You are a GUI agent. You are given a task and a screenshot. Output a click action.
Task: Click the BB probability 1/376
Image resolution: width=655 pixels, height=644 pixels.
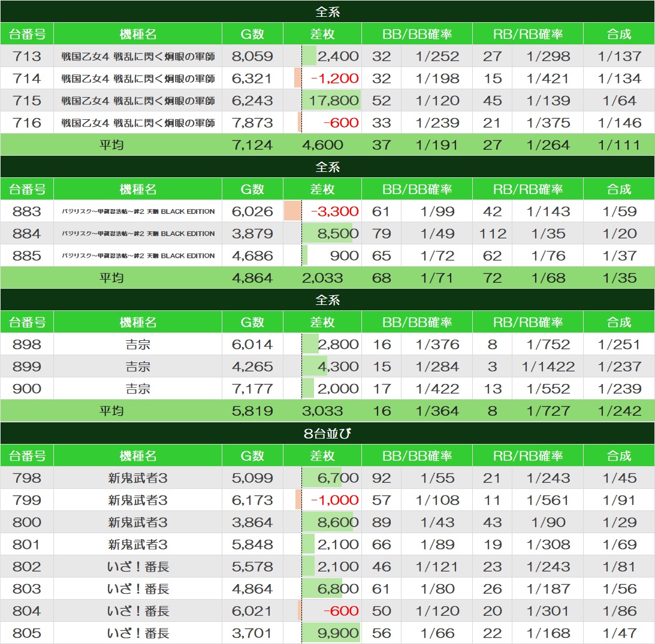pos(437,344)
